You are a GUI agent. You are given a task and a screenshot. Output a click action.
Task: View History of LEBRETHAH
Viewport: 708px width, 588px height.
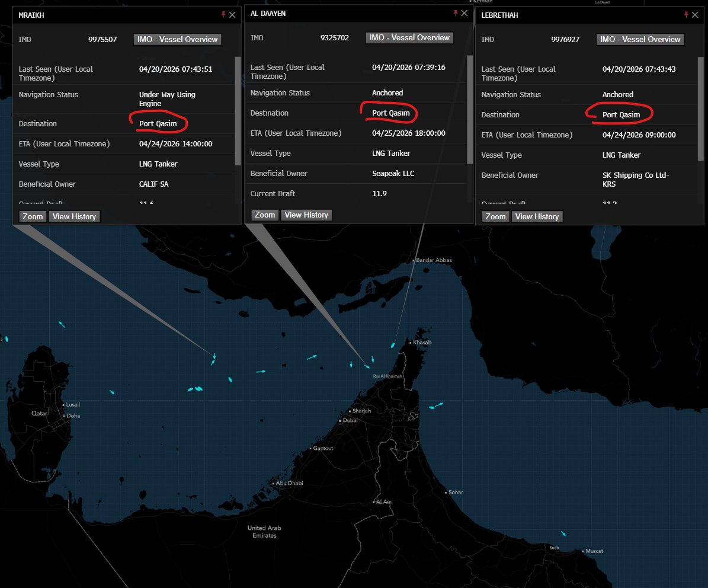(x=537, y=216)
